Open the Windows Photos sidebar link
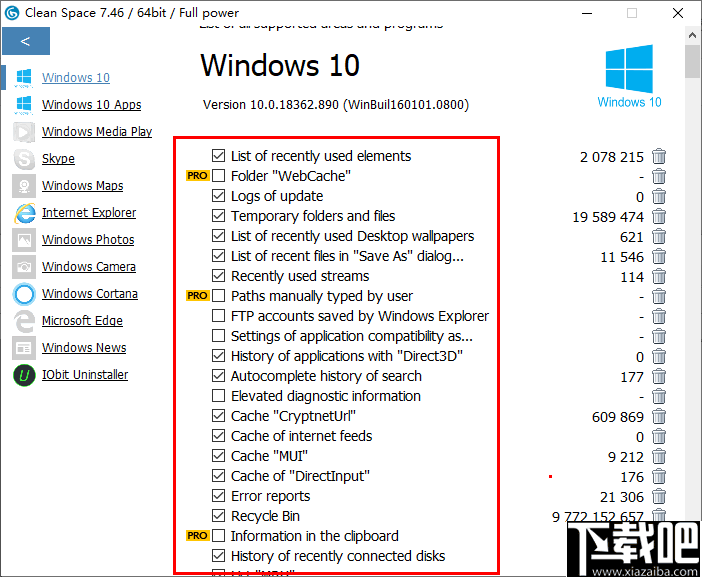This screenshot has width=702, height=577. click(88, 239)
